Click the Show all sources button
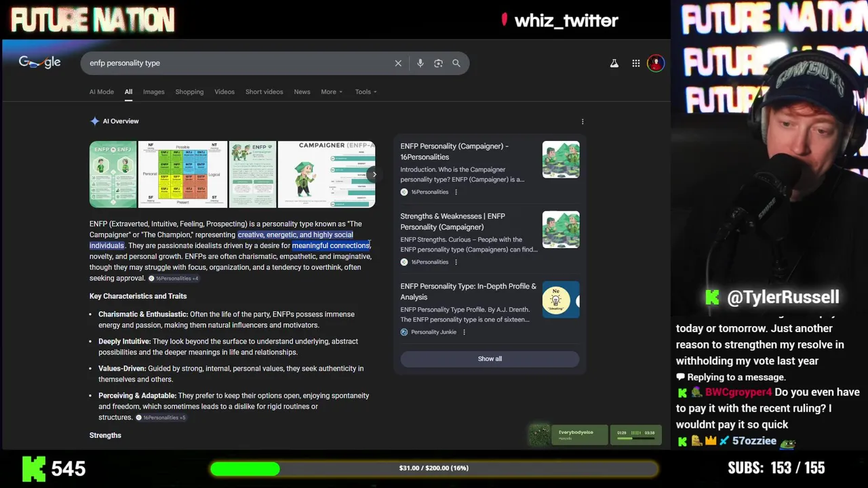The height and width of the screenshot is (488, 868). click(490, 359)
